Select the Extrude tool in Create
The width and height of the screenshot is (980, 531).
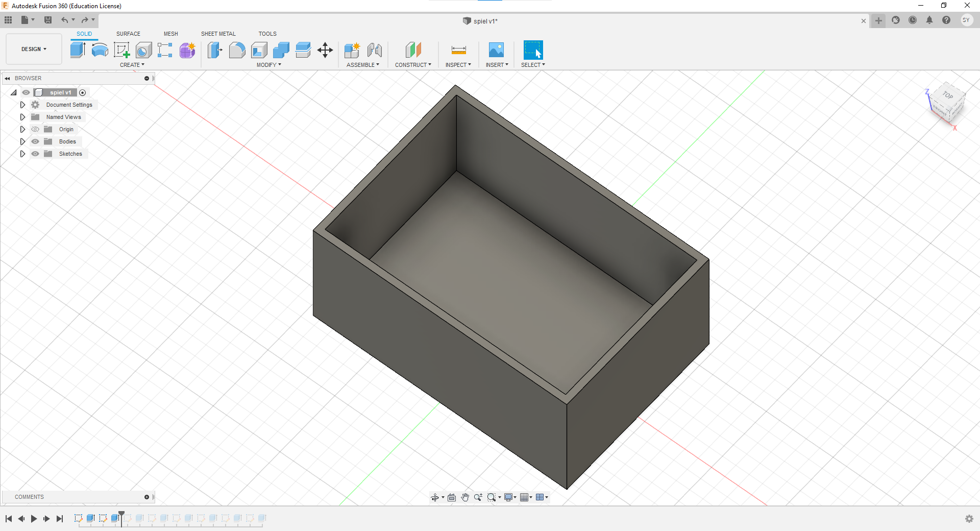[x=78, y=50]
